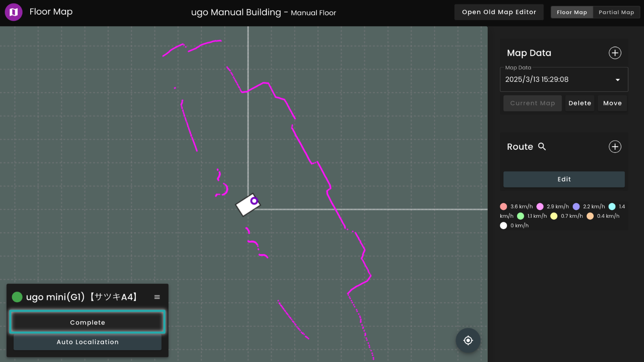Click the Route add (+) icon

pyautogui.click(x=615, y=147)
